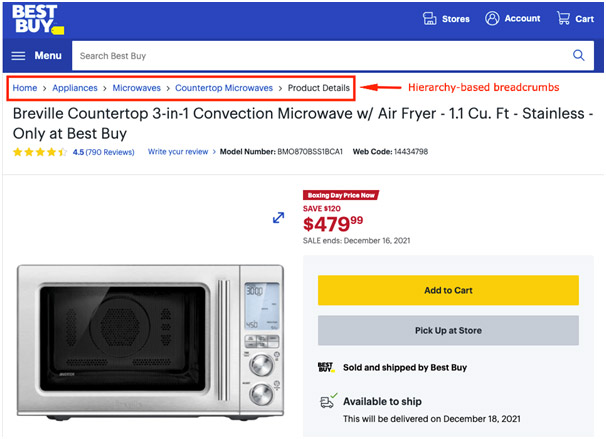606x439 pixels.
Task: Click Write your review link
Action: tap(178, 152)
